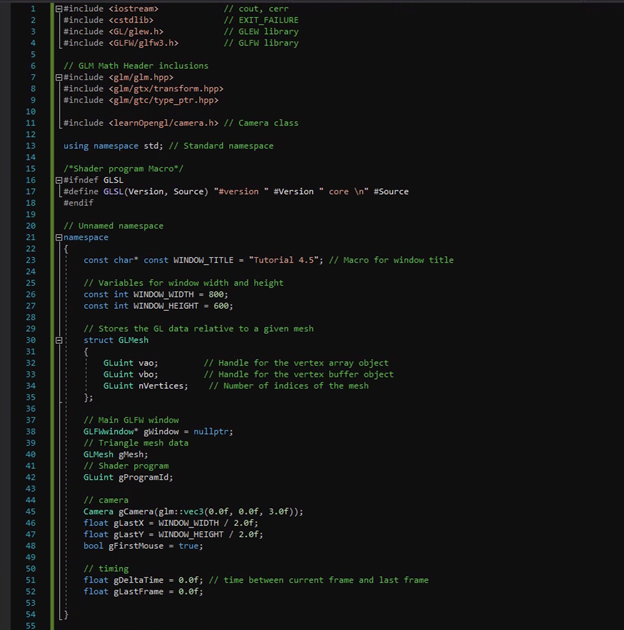Click the value 600 on line 27

click(x=221, y=306)
